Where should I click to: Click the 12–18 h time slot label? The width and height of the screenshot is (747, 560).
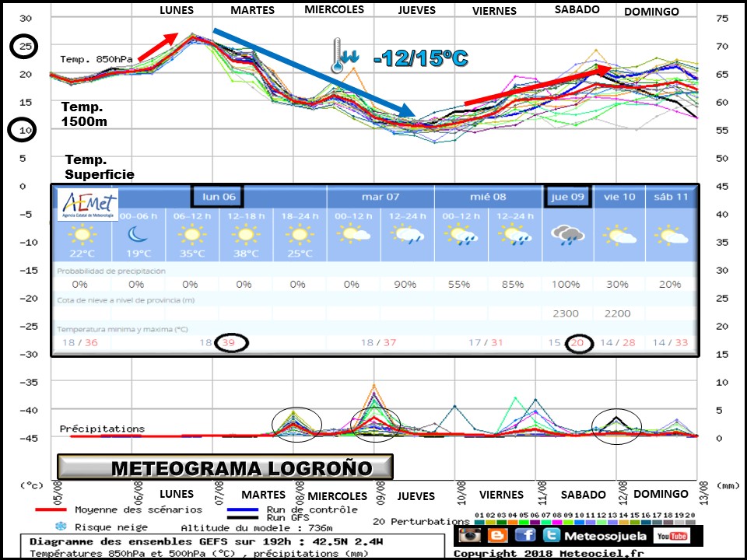pyautogui.click(x=246, y=215)
